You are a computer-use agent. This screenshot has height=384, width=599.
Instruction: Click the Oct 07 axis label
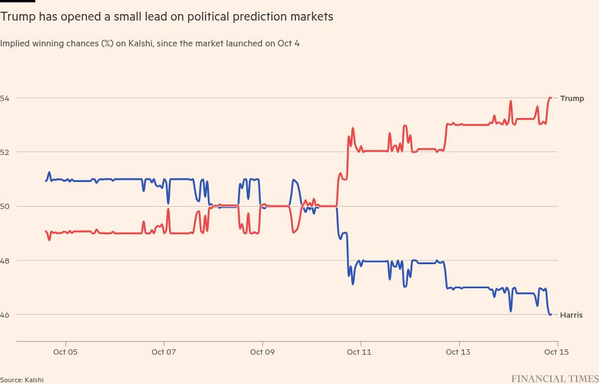(164, 352)
